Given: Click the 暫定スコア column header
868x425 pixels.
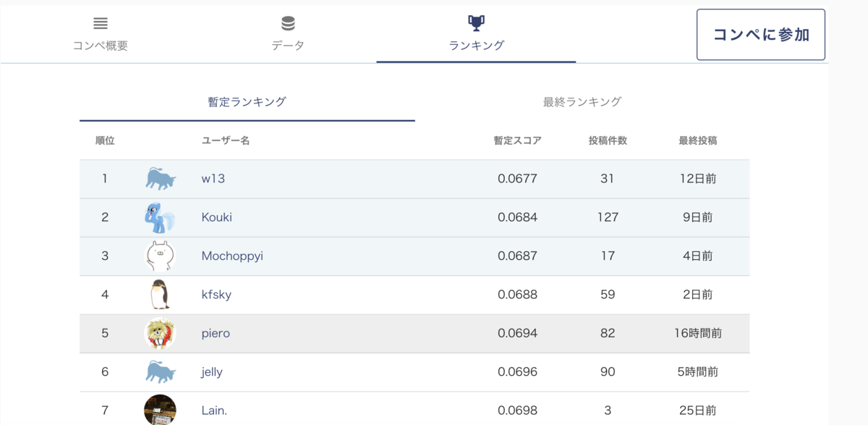Looking at the screenshot, I should 517,140.
